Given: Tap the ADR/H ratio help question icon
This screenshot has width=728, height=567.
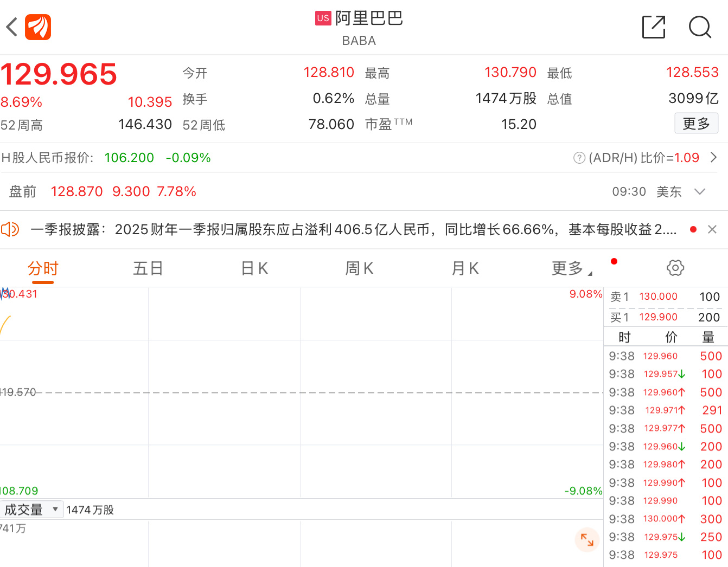Looking at the screenshot, I should coord(579,158).
